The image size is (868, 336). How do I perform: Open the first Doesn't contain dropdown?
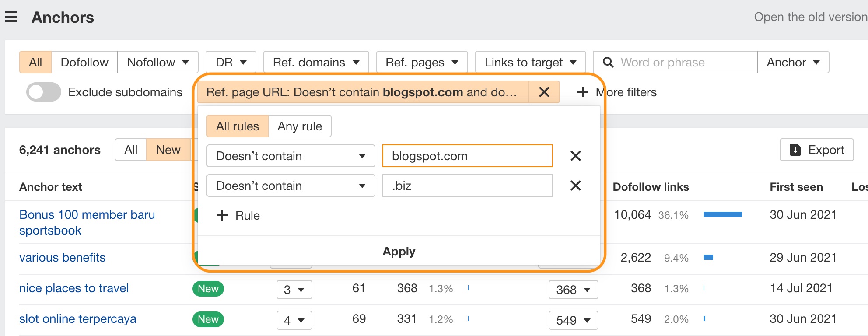(x=290, y=156)
